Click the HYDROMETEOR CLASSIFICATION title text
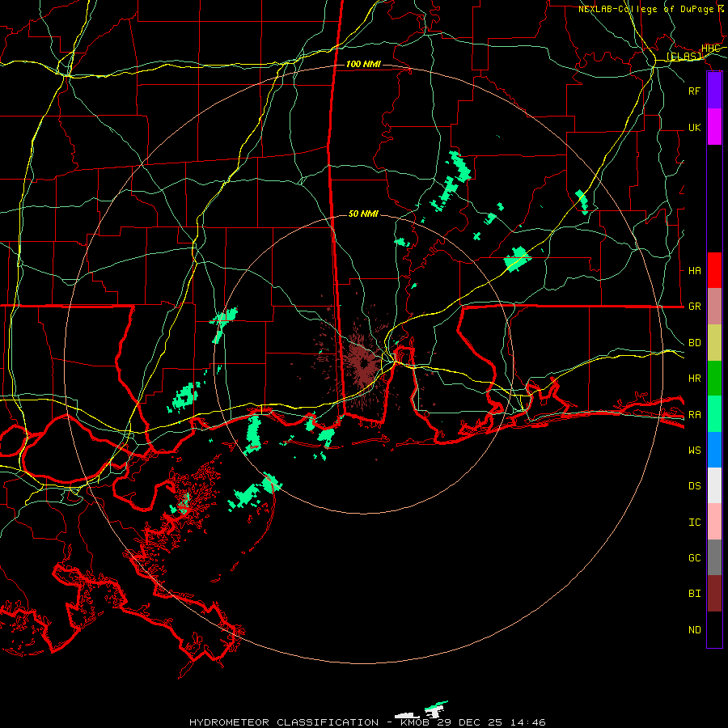The height and width of the screenshot is (728, 728). [284, 722]
